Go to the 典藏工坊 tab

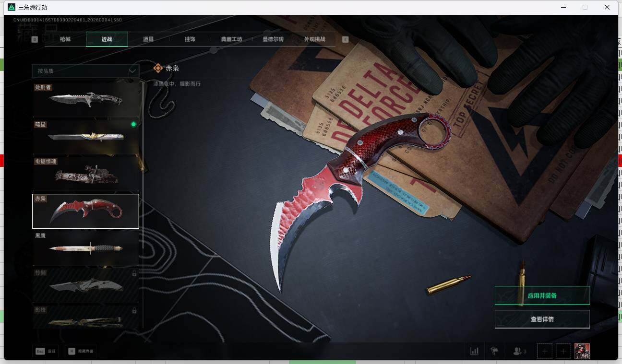click(231, 39)
